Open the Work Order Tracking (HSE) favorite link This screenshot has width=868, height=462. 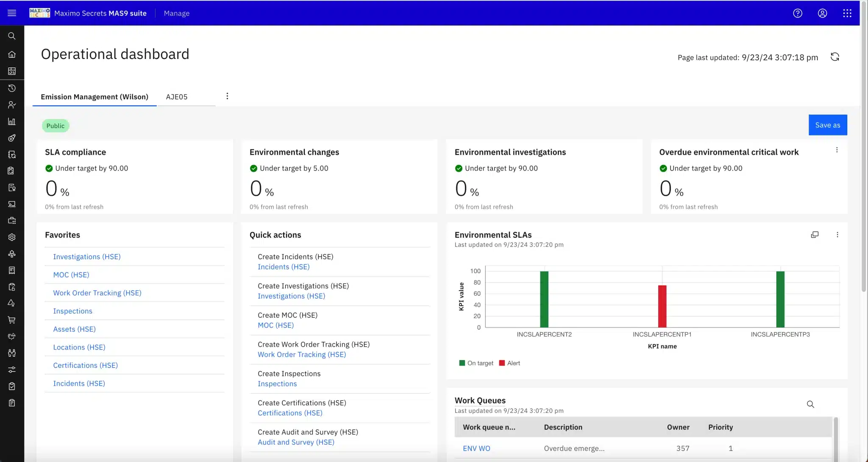pyautogui.click(x=97, y=293)
